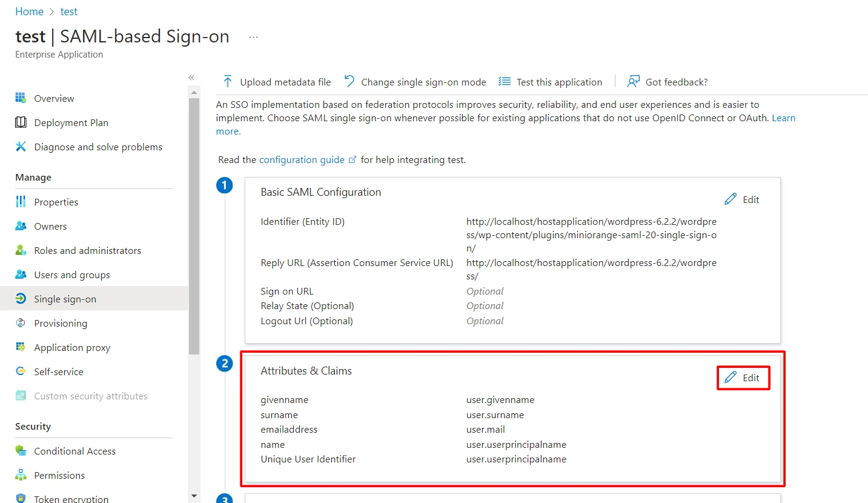868x503 pixels.
Task: Click sidebar scrollbar up arrow
Action: (194, 93)
